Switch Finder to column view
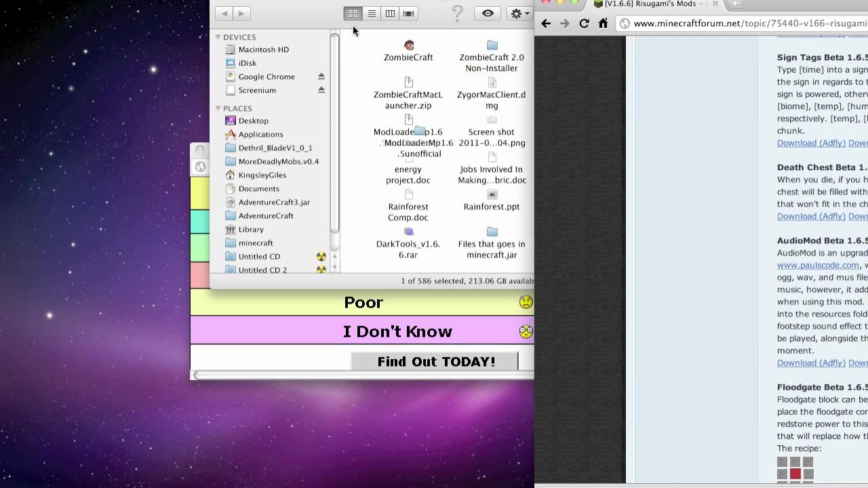 [390, 14]
